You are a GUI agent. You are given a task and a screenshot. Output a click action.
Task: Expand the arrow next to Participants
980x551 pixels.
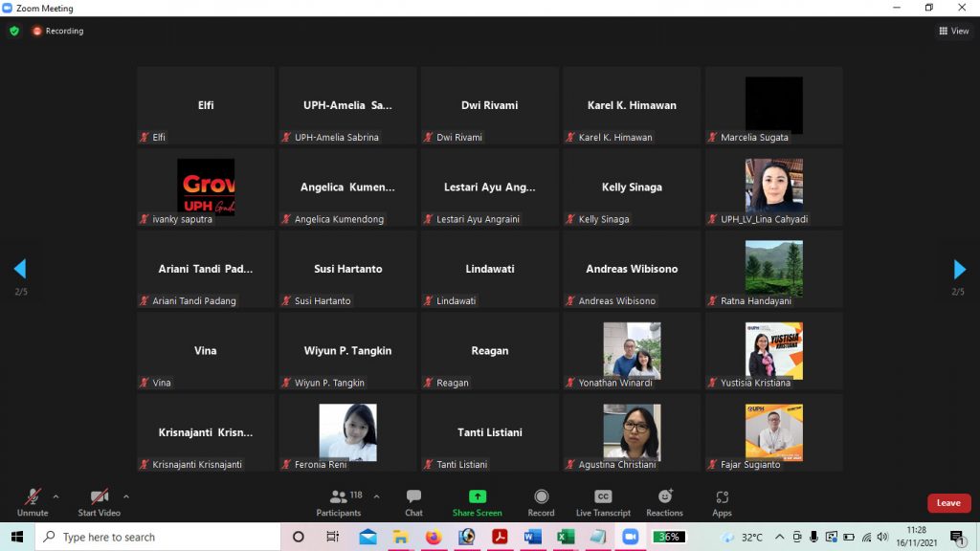(376, 496)
